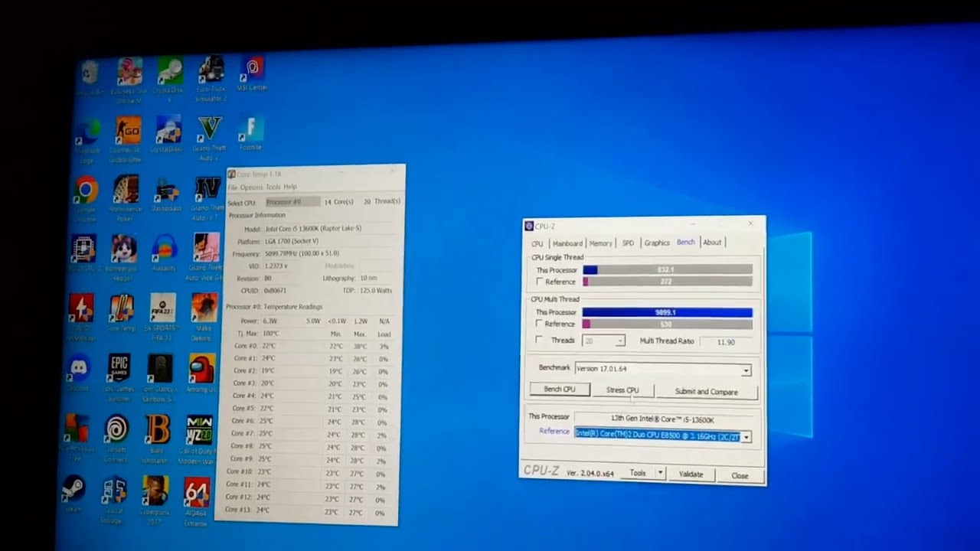Expand the Tools dropdown arrow in CPU-Z
This screenshot has height=551, width=980.
click(660, 474)
